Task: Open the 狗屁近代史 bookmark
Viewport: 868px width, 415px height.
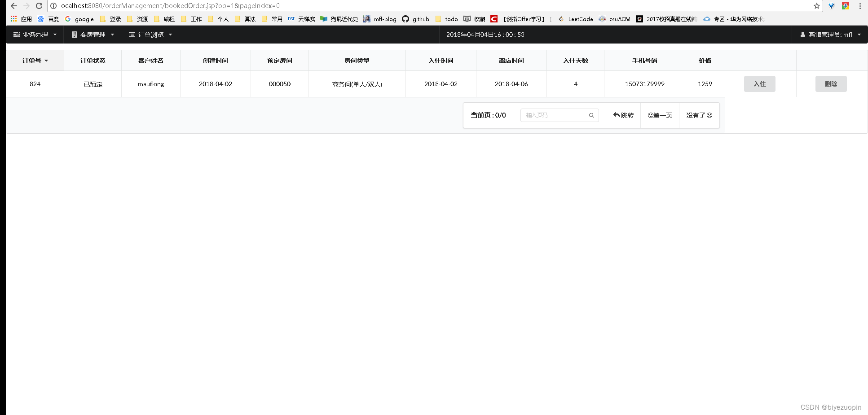Action: coord(339,19)
